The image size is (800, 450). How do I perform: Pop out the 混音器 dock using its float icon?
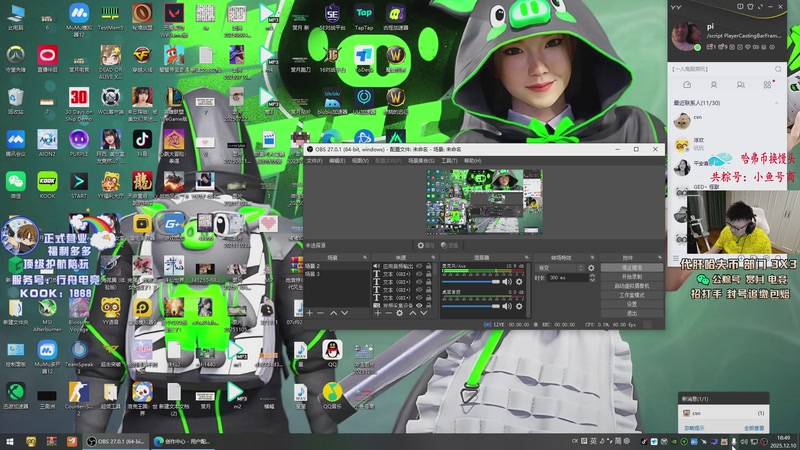pyautogui.click(x=527, y=257)
